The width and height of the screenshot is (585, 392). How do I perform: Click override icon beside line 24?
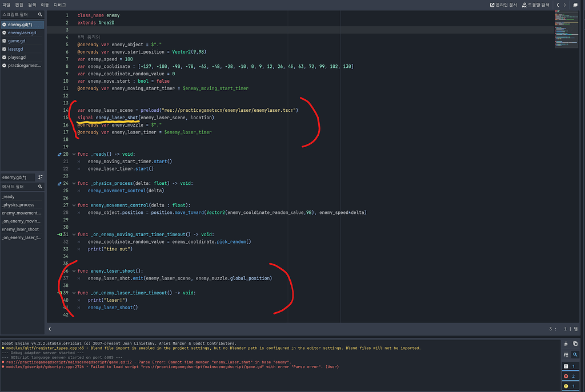click(x=59, y=183)
